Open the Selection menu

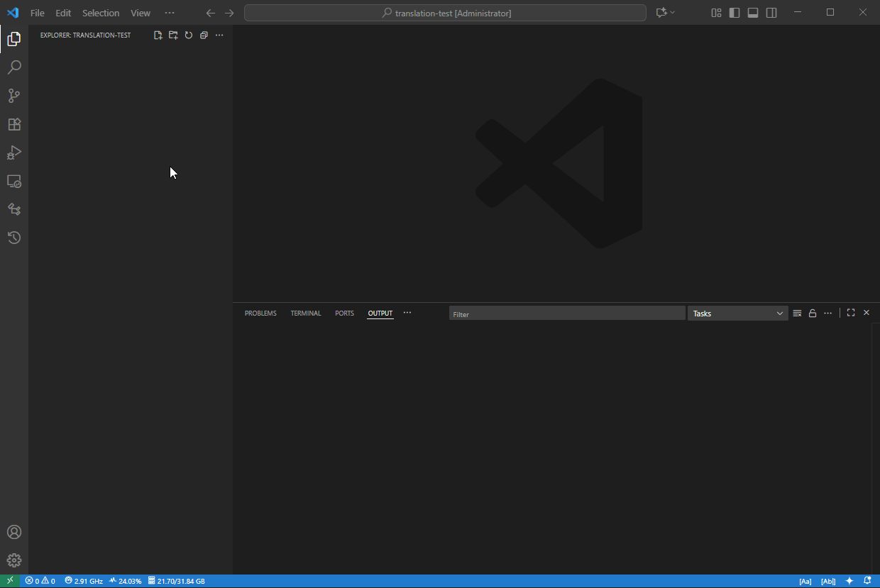pos(101,13)
